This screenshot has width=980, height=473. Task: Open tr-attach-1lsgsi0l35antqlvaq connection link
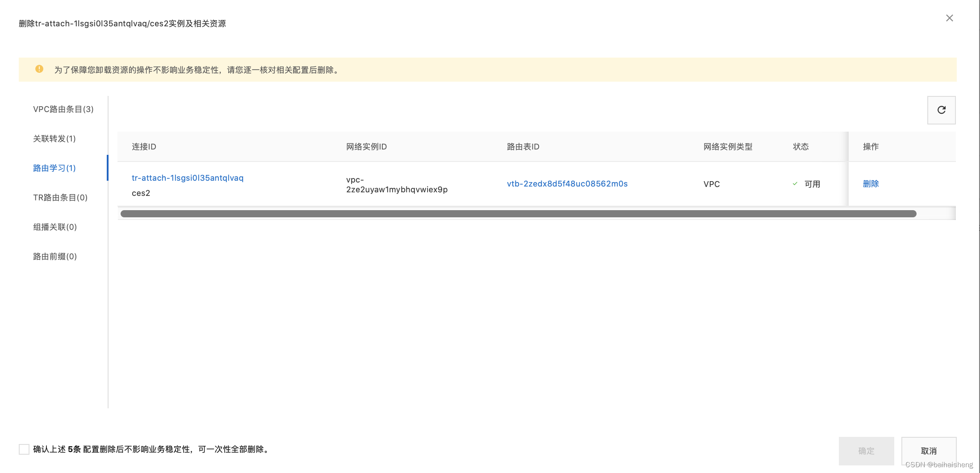[188, 178]
